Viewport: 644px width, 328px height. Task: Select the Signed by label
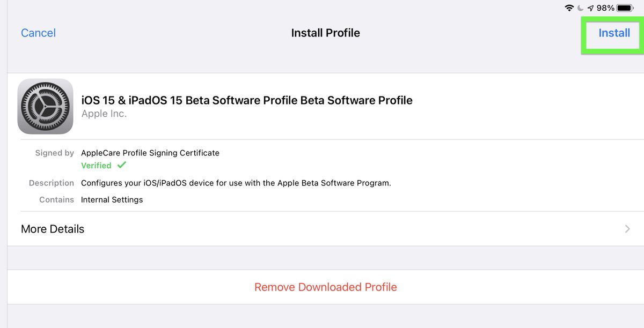(x=54, y=153)
